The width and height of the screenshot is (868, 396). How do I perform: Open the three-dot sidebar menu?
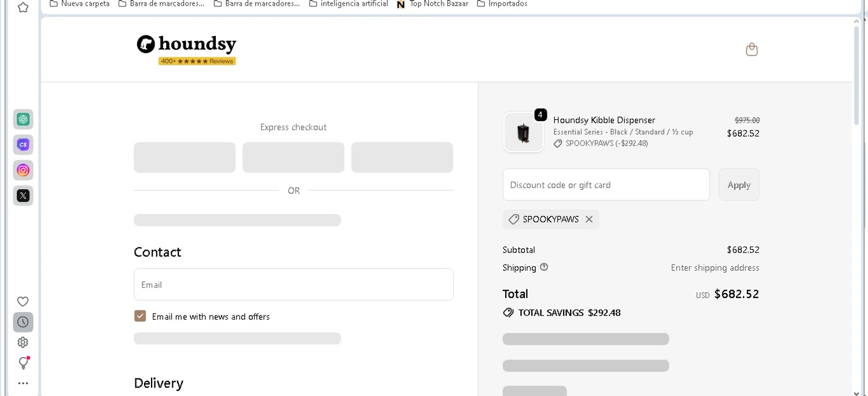[x=23, y=383]
